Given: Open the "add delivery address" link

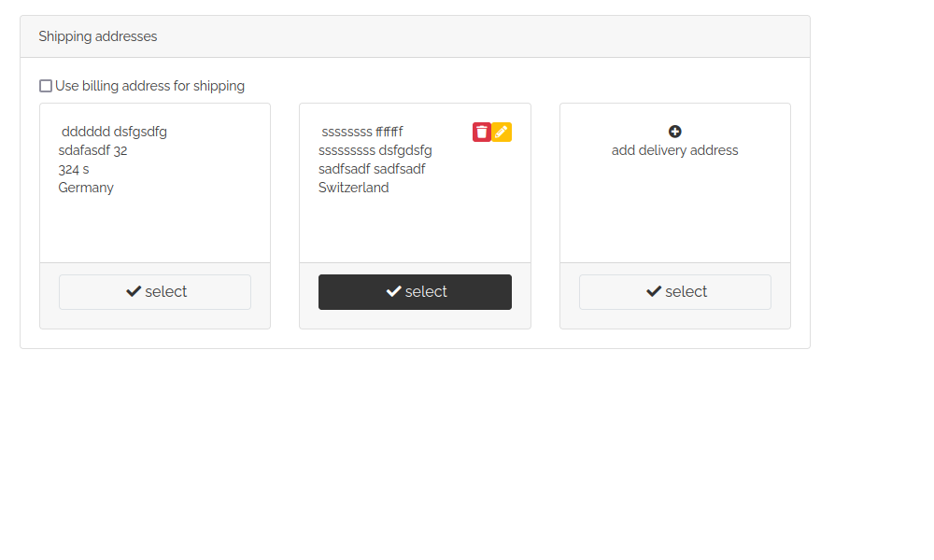Looking at the screenshot, I should pos(675,150).
